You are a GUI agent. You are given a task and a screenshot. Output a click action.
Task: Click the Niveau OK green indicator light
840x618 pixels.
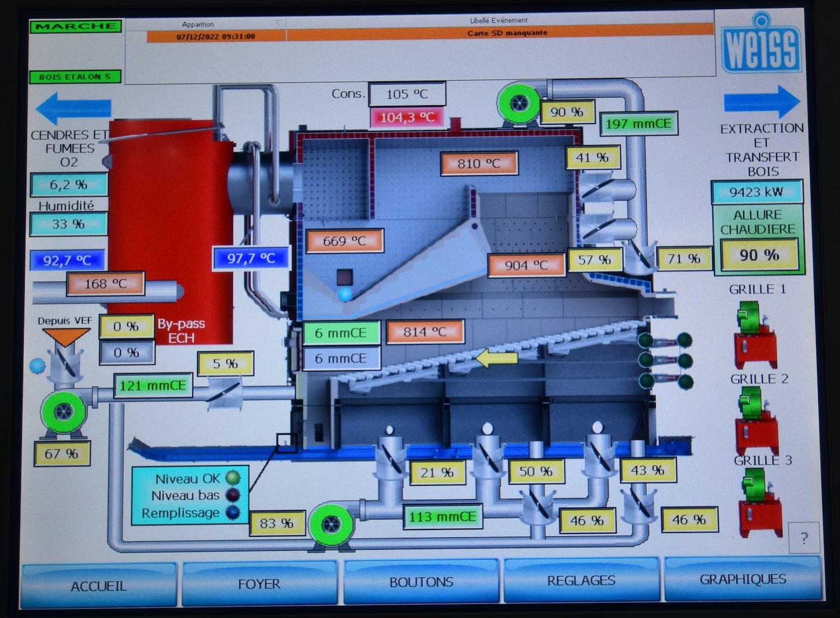[232, 478]
